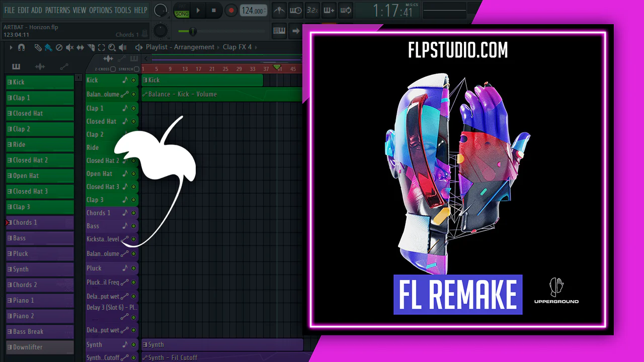This screenshot has height=362, width=644.
Task: Select the Piano 1 pattern in the picker
Action: (x=40, y=300)
